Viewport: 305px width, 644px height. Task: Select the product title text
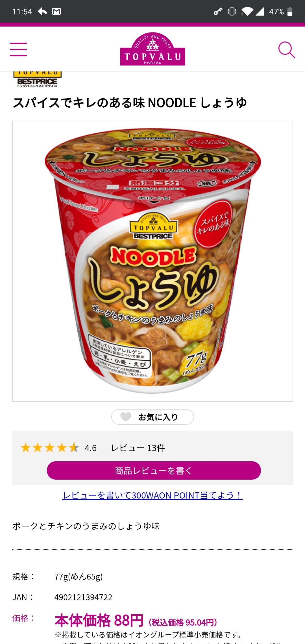(x=130, y=103)
